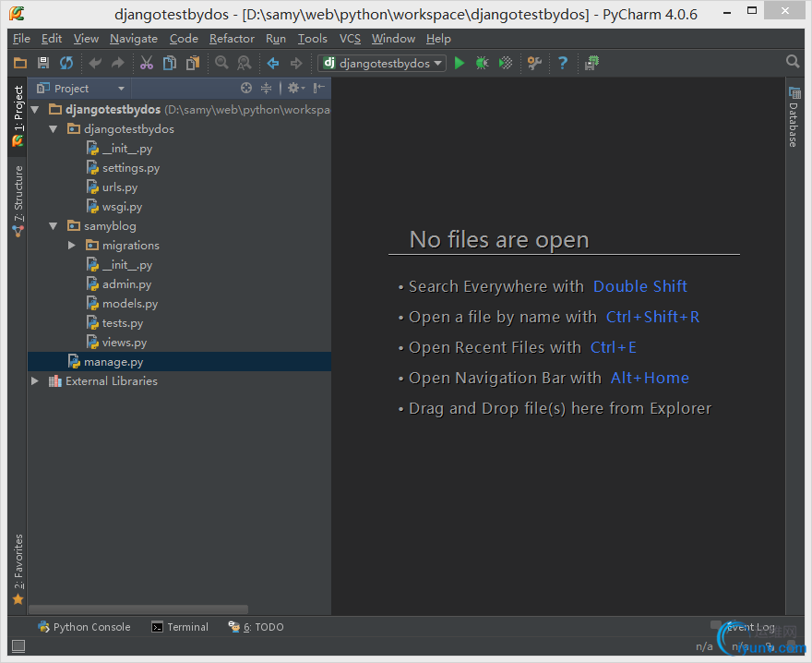The height and width of the screenshot is (663, 812).
Task: Click Project panel horizontal scrollbar
Action: tap(138, 609)
